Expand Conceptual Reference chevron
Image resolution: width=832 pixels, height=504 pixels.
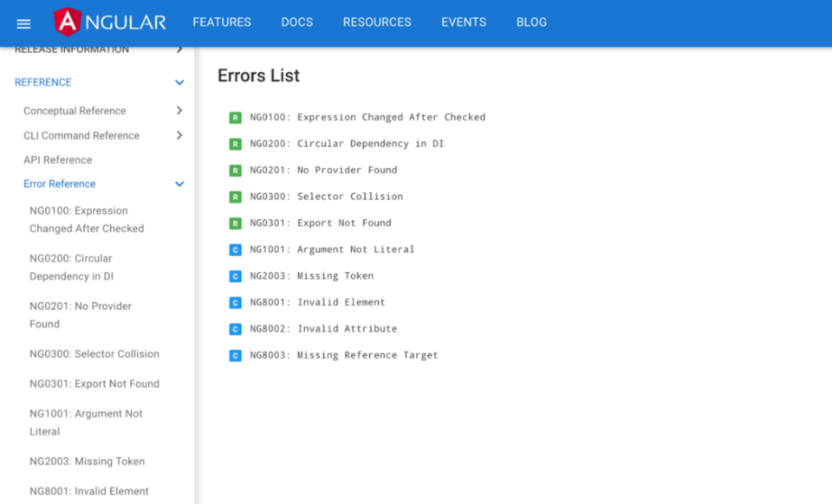179,111
